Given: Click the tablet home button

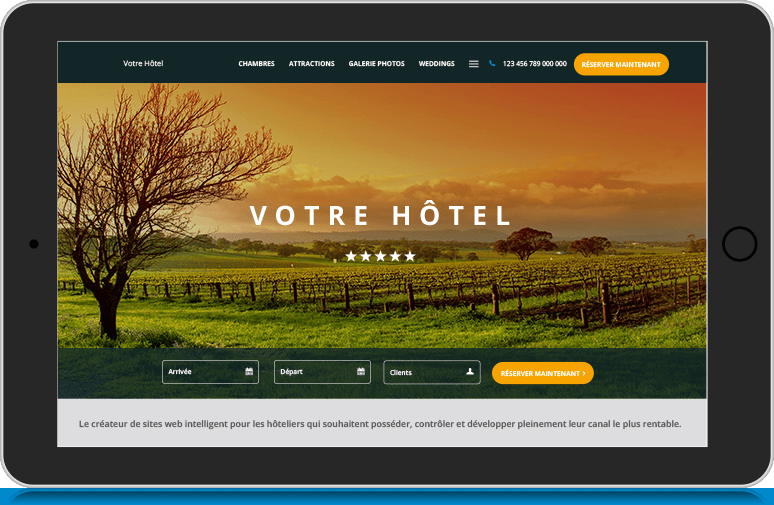Looking at the screenshot, I should tap(739, 244).
